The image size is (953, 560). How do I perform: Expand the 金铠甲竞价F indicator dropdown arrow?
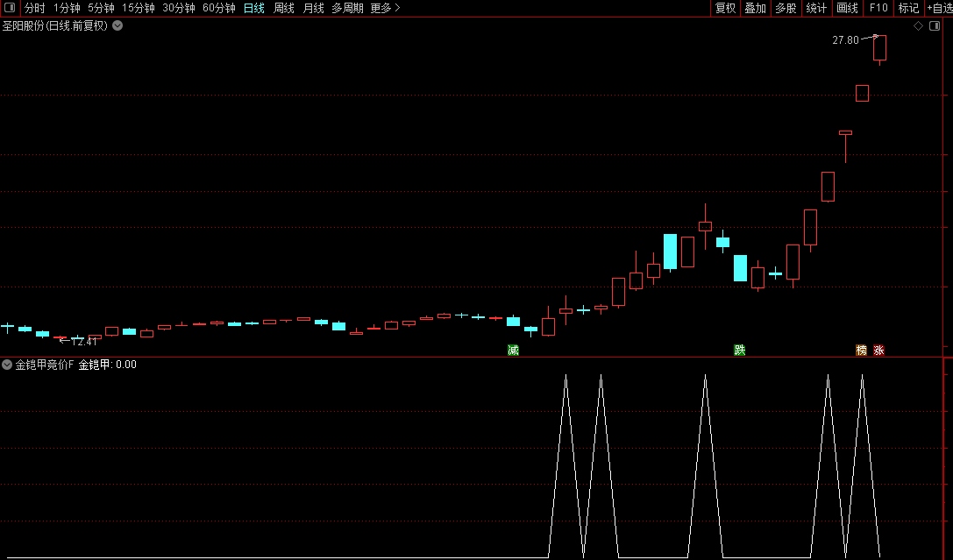(7, 365)
